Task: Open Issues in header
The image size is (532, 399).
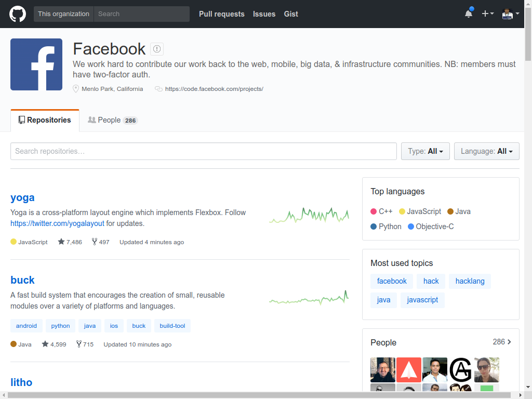Action: (264, 14)
